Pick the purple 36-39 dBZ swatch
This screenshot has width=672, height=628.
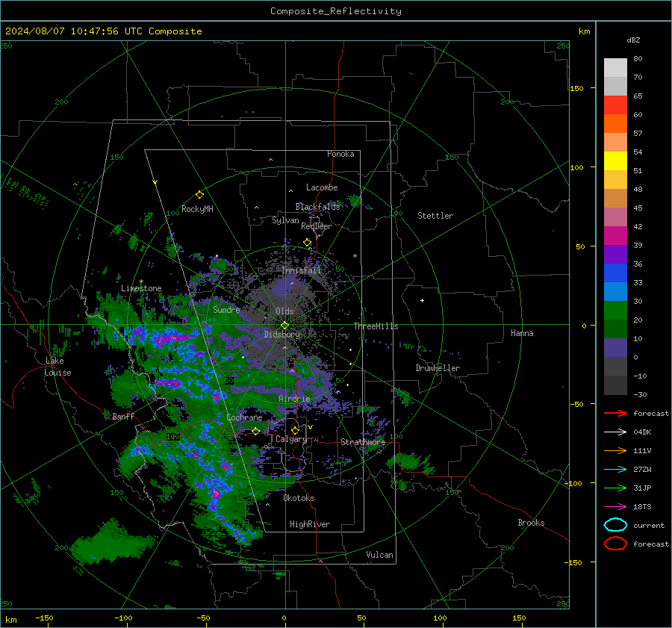(615, 255)
